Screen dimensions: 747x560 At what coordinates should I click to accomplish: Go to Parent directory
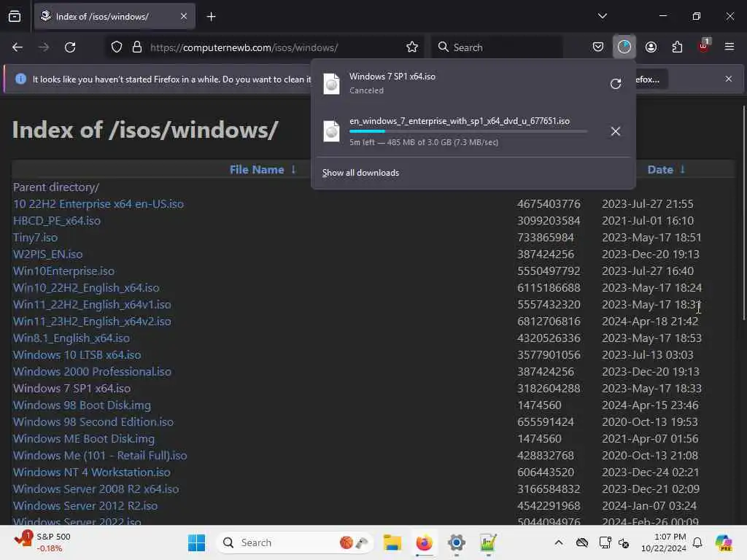pos(56,187)
